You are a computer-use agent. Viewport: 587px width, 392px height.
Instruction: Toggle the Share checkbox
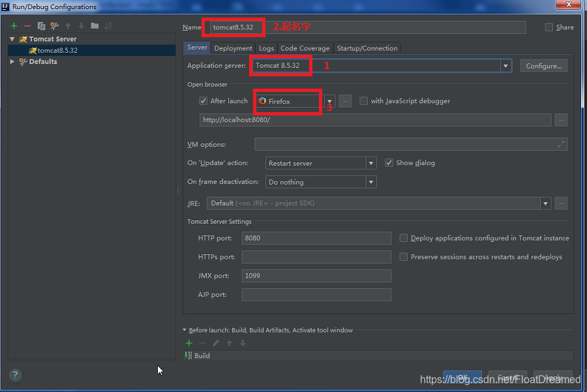point(549,27)
